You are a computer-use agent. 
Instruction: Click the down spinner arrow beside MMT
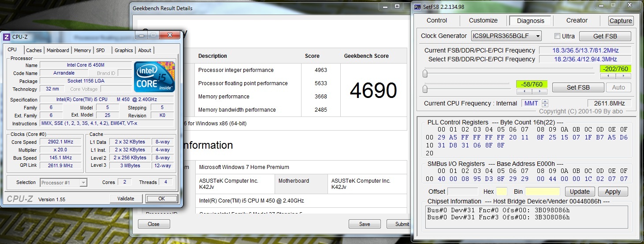(545, 105)
